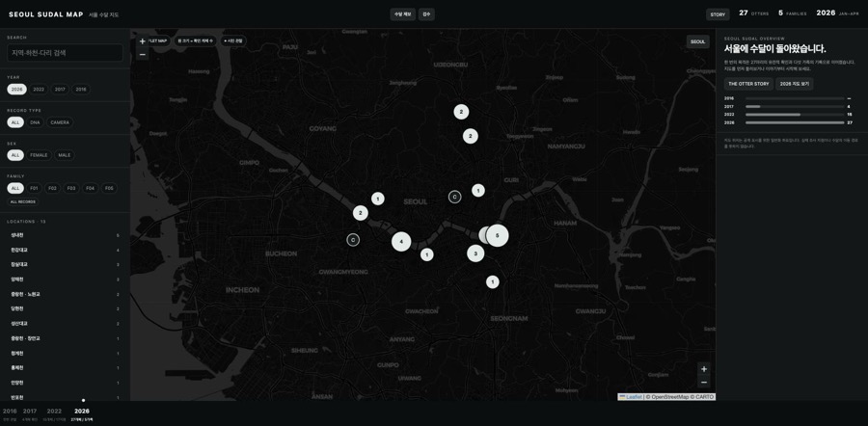Click the 1 marker directly below marker 4's right side
The image size is (868, 426).
click(427, 254)
